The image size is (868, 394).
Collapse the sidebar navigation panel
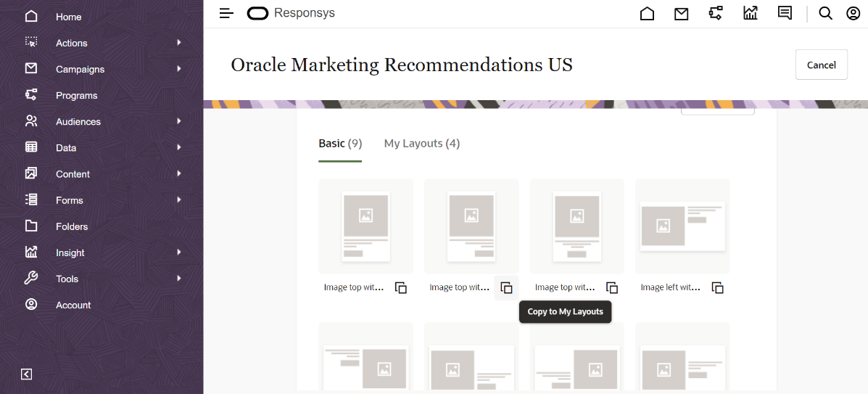click(27, 374)
